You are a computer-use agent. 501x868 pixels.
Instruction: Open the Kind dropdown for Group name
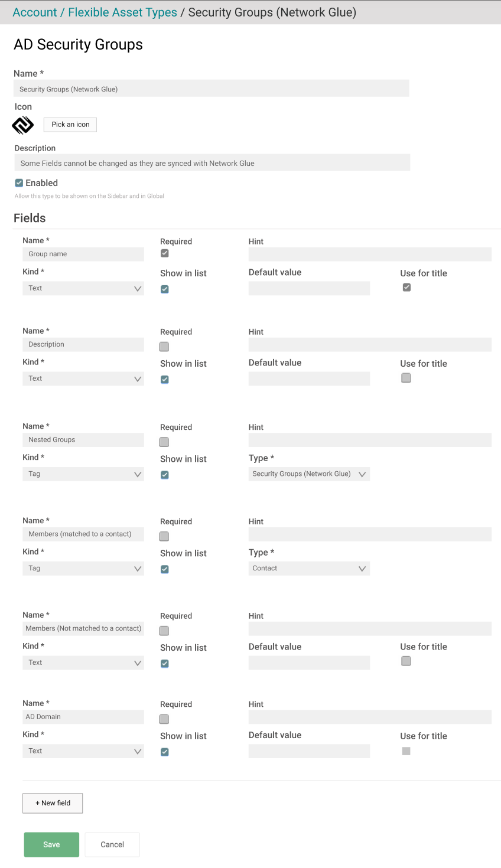click(83, 288)
